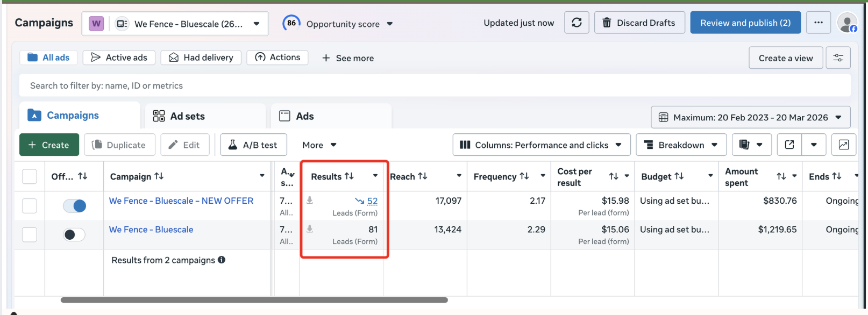Image resolution: width=868 pixels, height=315 pixels.
Task: Select the Had delivery view
Action: (201, 58)
